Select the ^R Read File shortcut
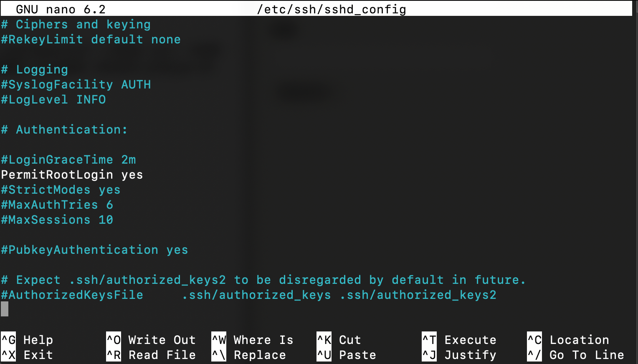This screenshot has width=638, height=364. (151, 355)
